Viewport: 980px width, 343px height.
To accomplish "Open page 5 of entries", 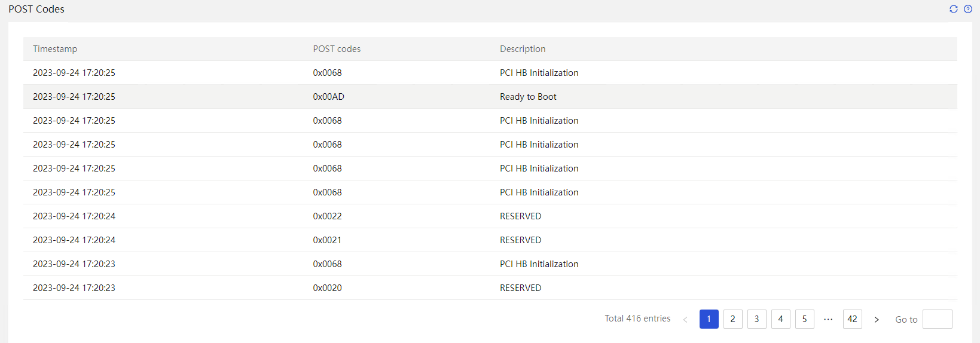I will click(805, 319).
